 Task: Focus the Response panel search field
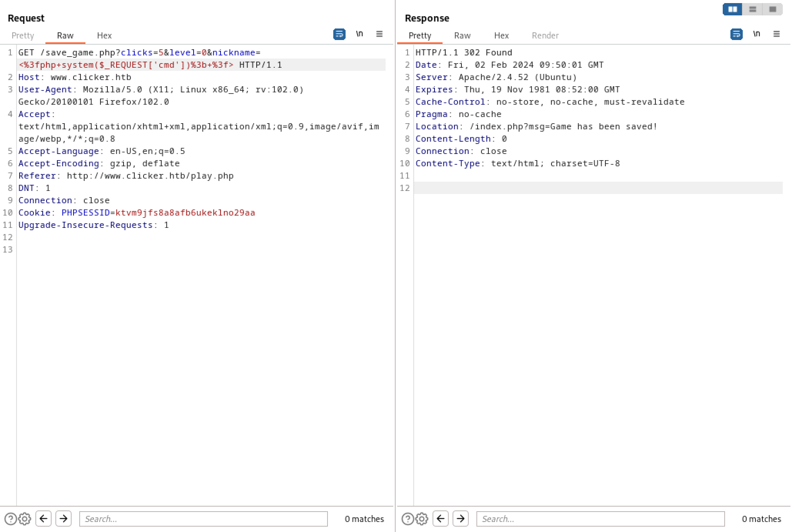click(601, 519)
